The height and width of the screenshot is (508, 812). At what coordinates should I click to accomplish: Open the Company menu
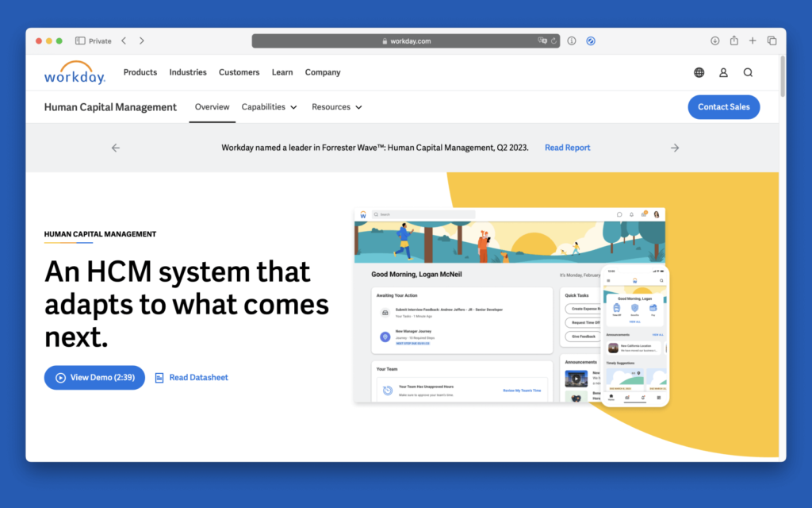[323, 72]
